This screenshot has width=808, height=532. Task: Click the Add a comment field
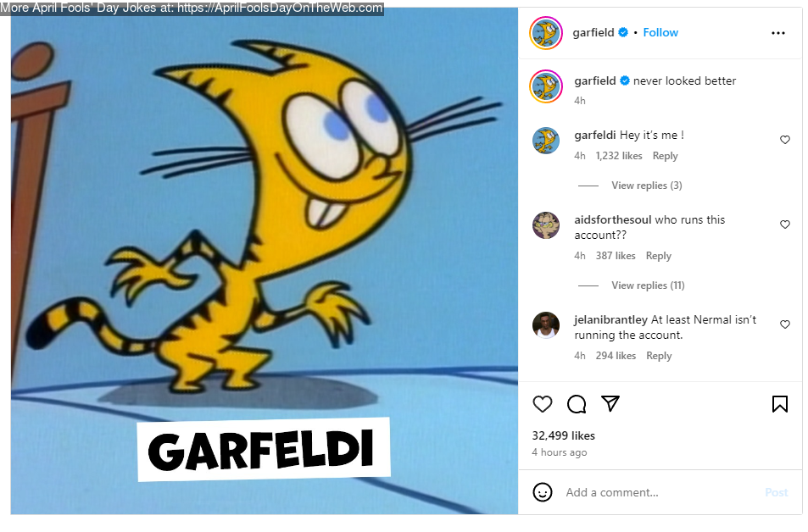click(660, 492)
